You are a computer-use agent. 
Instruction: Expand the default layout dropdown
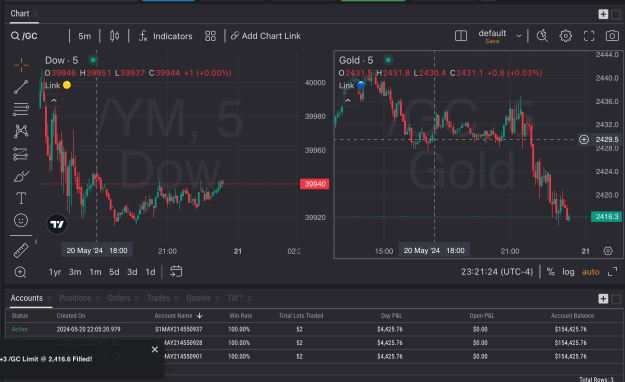coord(519,36)
